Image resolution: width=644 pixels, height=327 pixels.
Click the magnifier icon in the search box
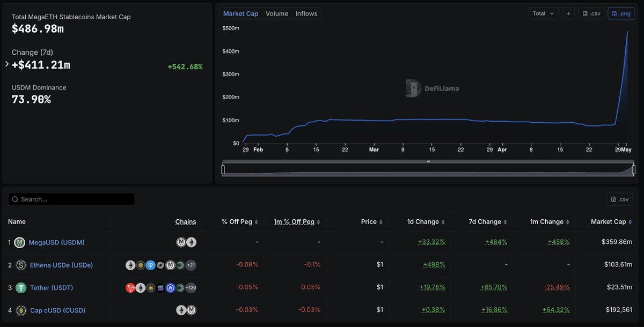pyautogui.click(x=15, y=199)
